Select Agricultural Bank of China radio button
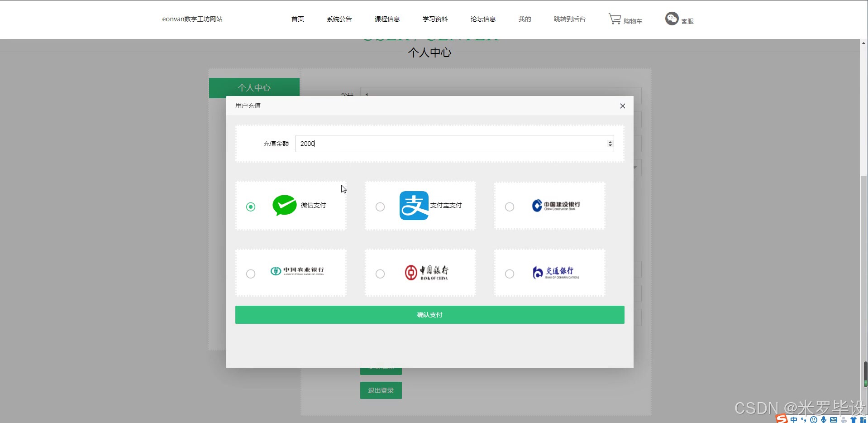Screen dimensions: 868x423 tap(251, 274)
